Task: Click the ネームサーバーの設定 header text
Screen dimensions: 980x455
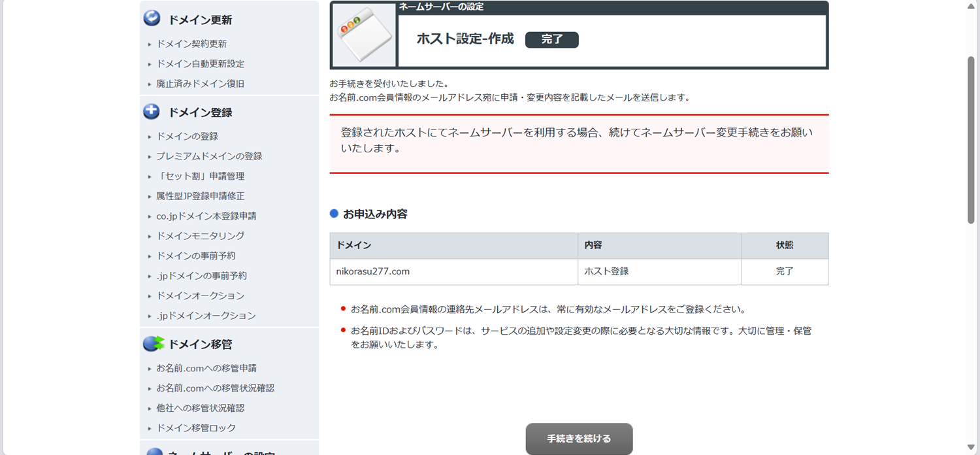Action: coord(441,7)
